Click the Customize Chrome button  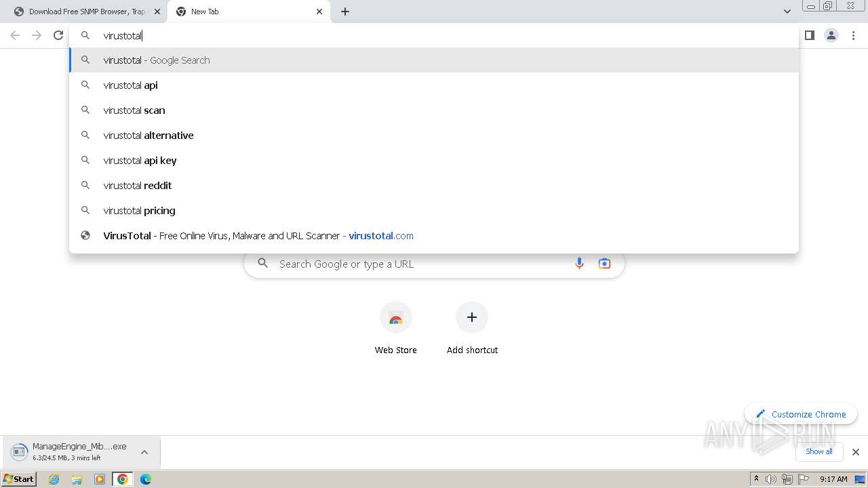click(801, 414)
